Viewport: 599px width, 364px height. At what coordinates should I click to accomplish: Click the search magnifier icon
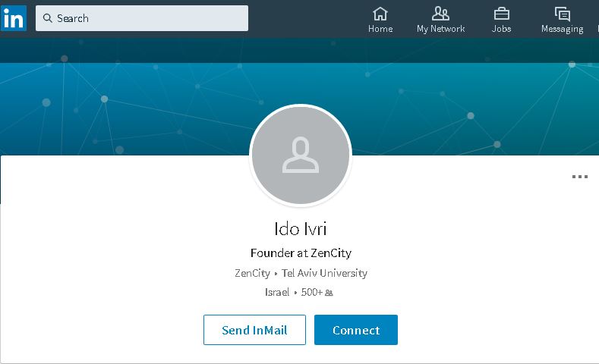(x=47, y=18)
